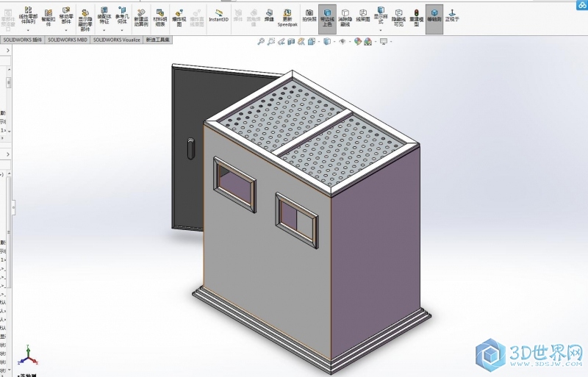This screenshot has width=588, height=377.
Task: Switch to Wireframe (线架图) display mode
Action: click(x=362, y=15)
